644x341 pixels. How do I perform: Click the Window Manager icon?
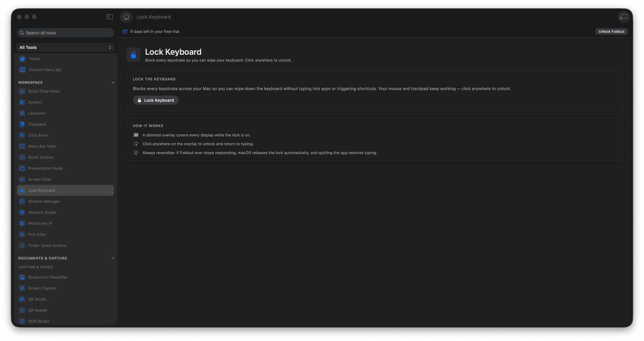(x=22, y=201)
